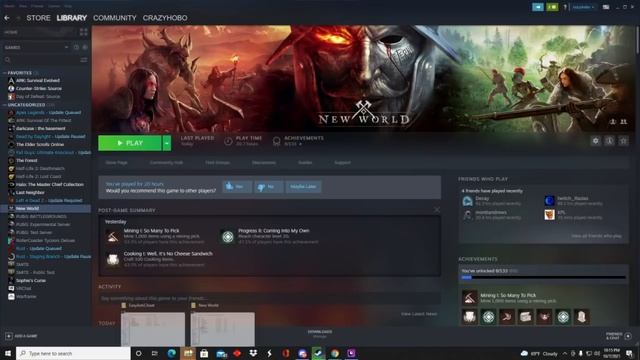The width and height of the screenshot is (640, 360).
Task: Select ARK: Survival Evolved in Favorites
Action: point(38,80)
